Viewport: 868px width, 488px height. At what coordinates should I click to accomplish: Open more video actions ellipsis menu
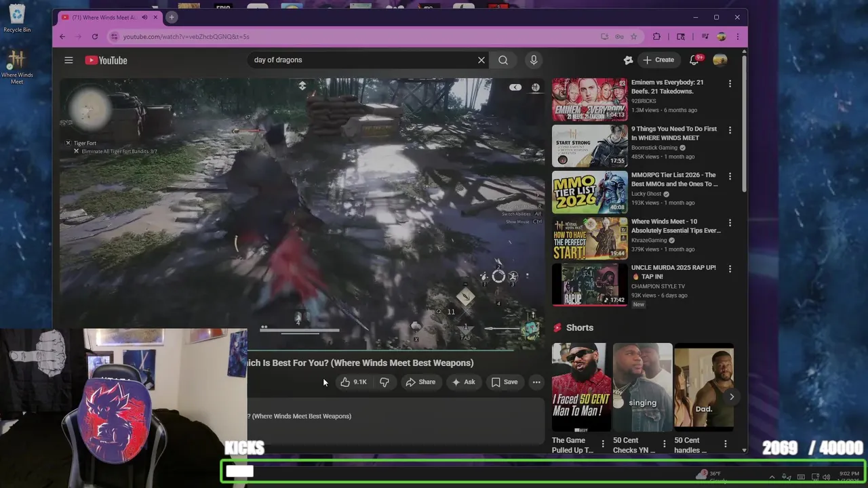pos(536,382)
